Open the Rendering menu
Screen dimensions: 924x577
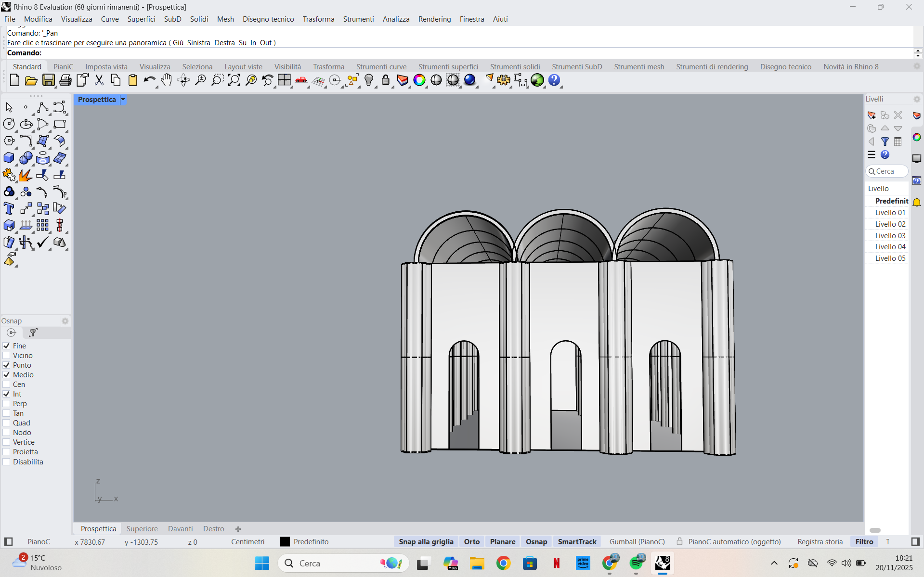434,19
